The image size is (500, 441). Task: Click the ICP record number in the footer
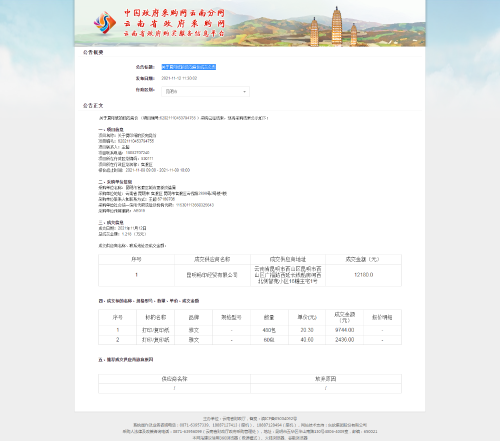coord(278,419)
